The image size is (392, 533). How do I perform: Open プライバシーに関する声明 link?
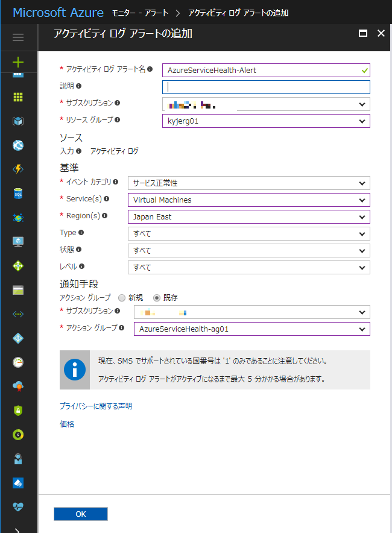[96, 406]
